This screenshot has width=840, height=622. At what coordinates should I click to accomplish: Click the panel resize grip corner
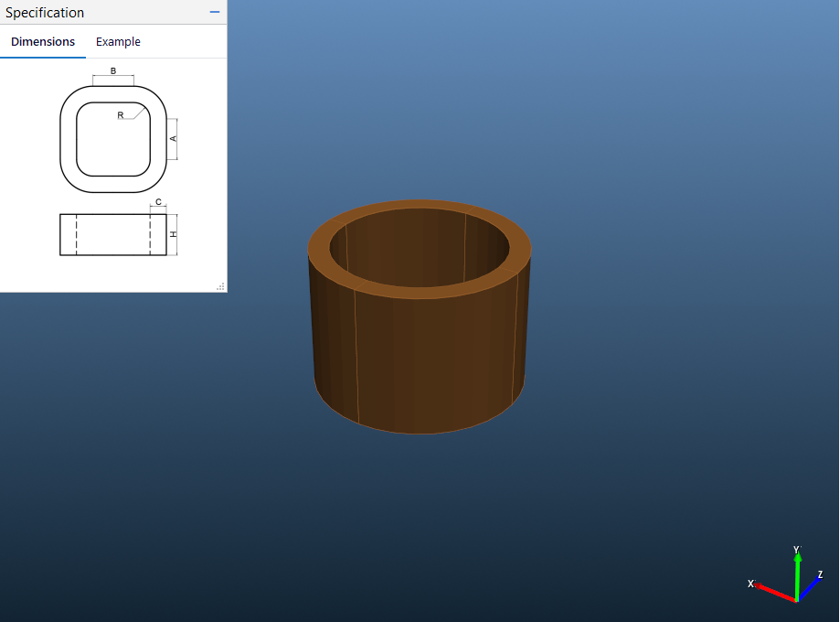point(220,286)
